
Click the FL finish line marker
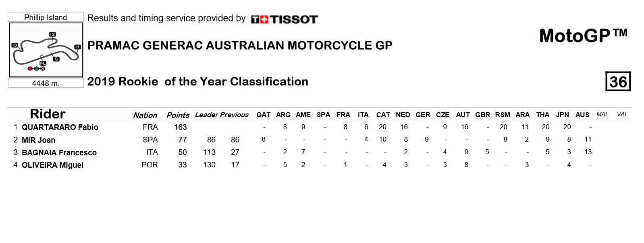pyautogui.click(x=43, y=63)
